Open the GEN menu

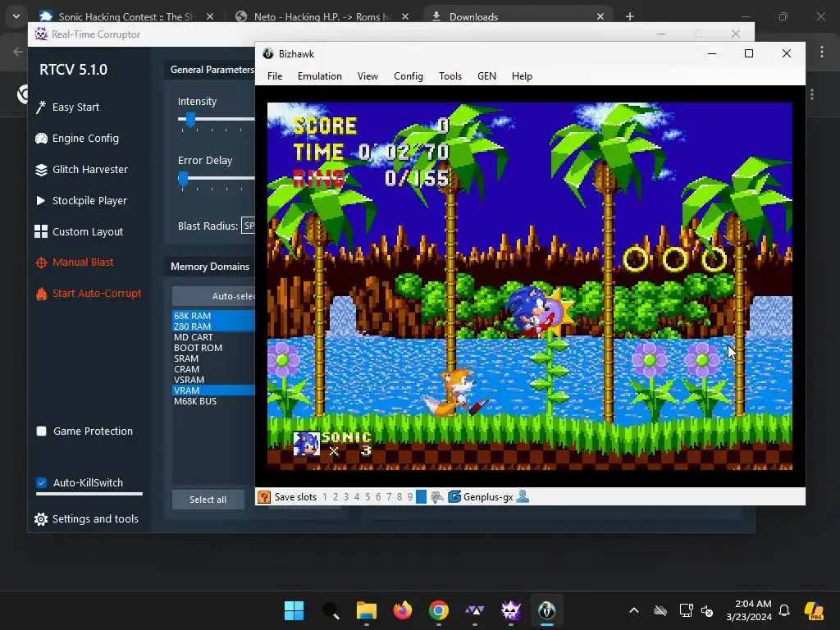tap(486, 76)
